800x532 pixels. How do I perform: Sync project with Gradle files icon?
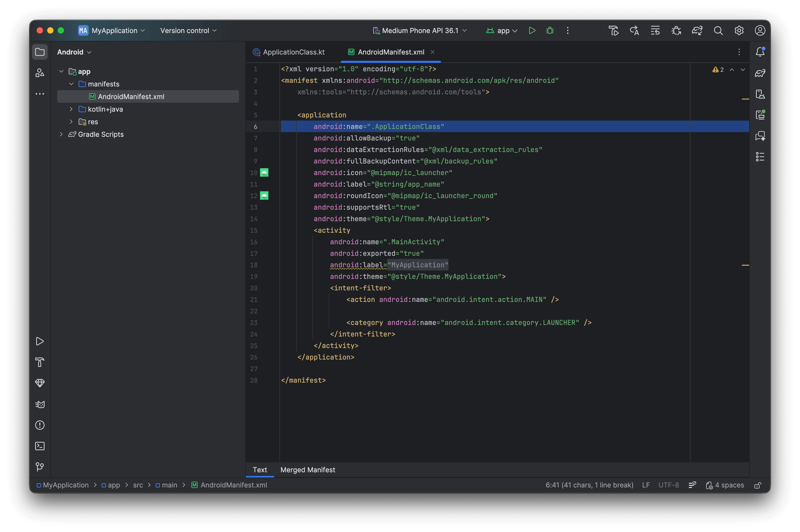pos(697,31)
